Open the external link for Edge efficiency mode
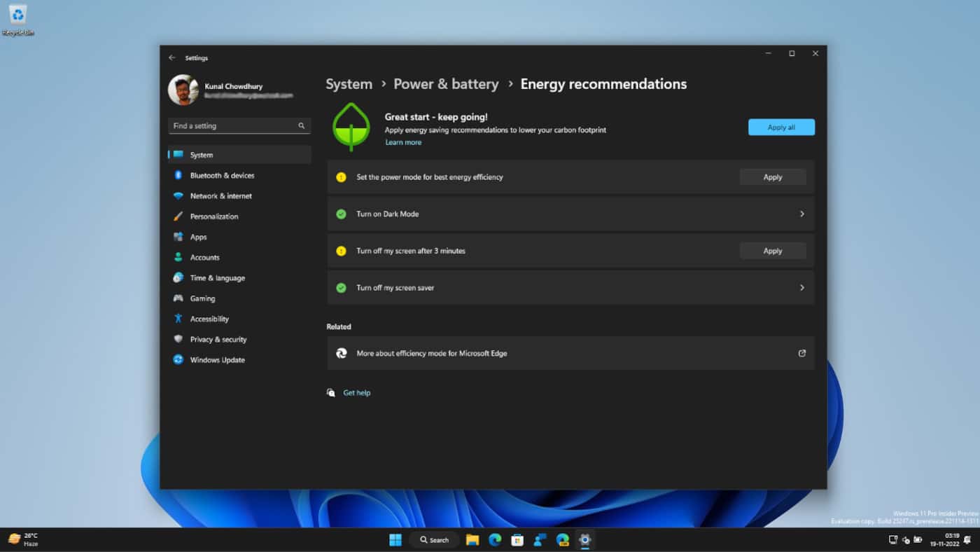980x552 pixels. coord(802,353)
